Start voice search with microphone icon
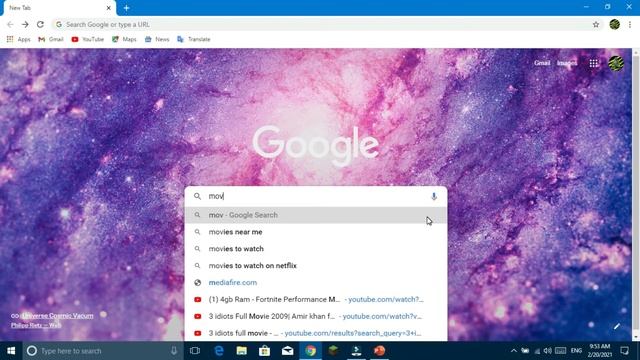The image size is (640, 360). 434,196
